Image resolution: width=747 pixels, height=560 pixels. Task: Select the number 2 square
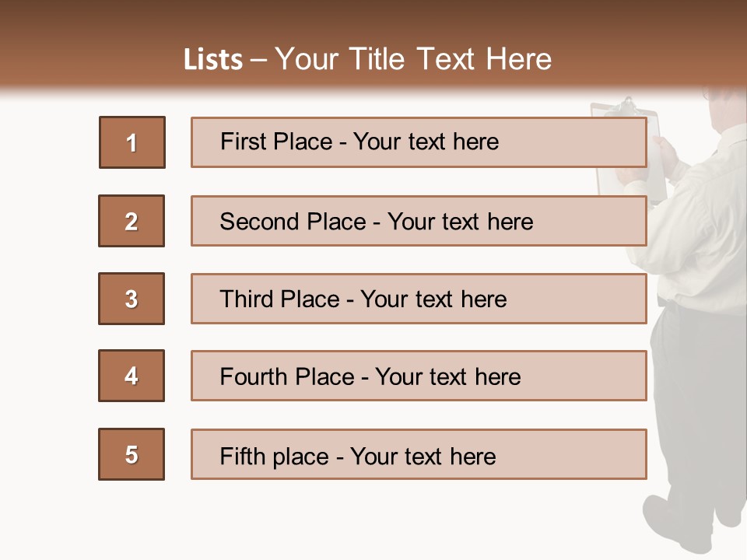[x=132, y=221]
